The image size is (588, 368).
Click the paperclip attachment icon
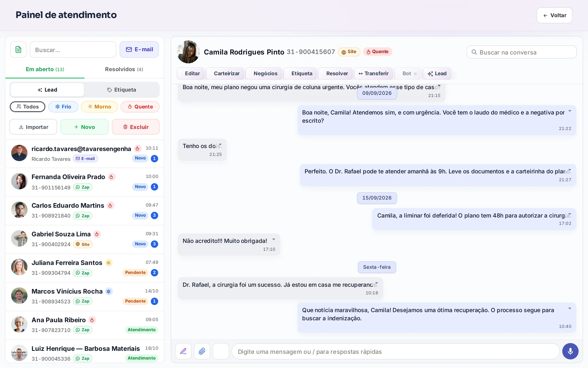click(202, 351)
